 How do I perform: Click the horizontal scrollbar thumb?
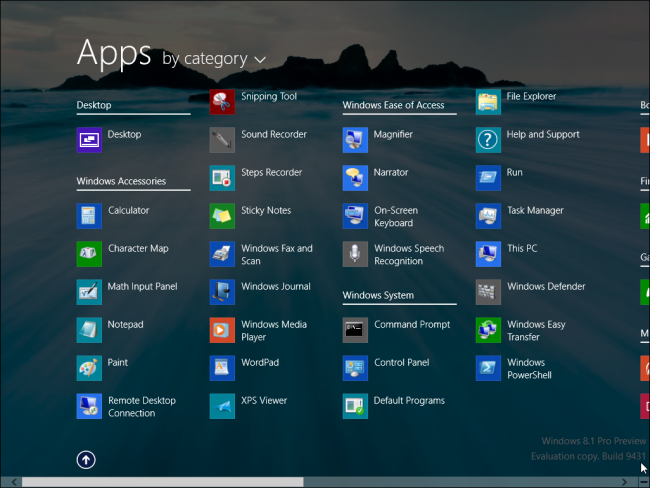tap(163, 482)
